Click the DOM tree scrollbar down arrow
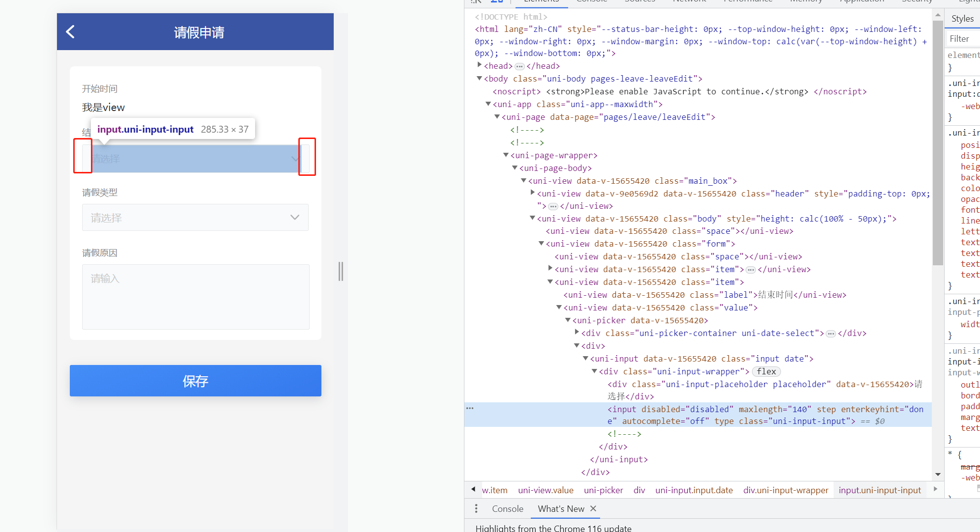Image resolution: width=980 pixels, height=532 pixels. [938, 474]
